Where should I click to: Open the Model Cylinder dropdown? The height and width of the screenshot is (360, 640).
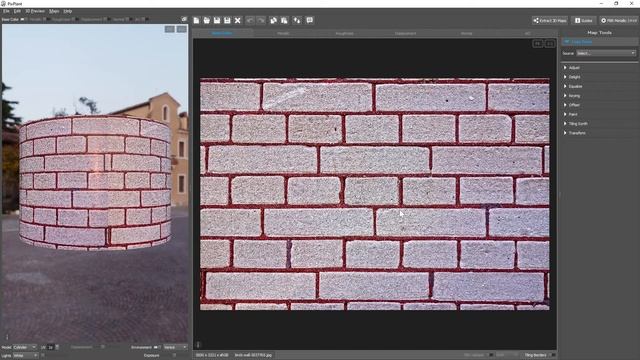tap(24, 347)
